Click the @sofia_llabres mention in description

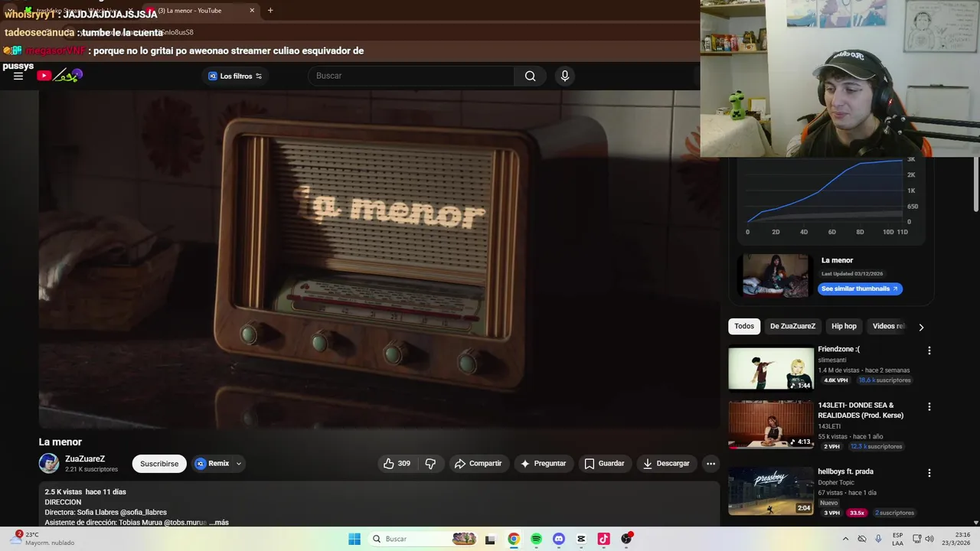coord(143,512)
